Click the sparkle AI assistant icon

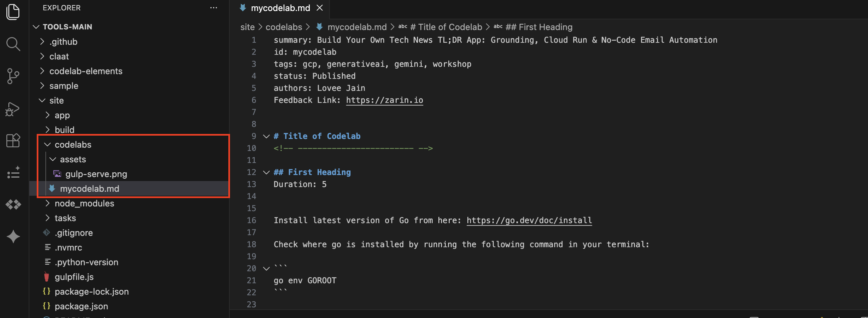click(x=13, y=236)
